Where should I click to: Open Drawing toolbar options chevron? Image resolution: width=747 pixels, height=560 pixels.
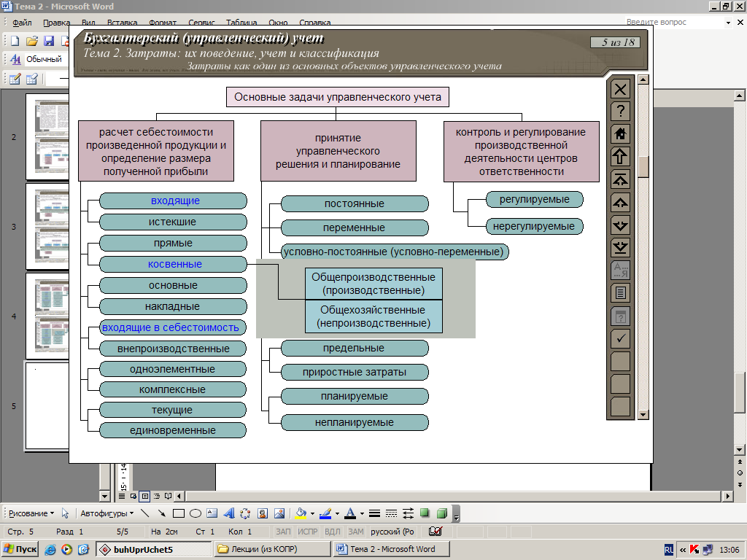[x=456, y=514]
